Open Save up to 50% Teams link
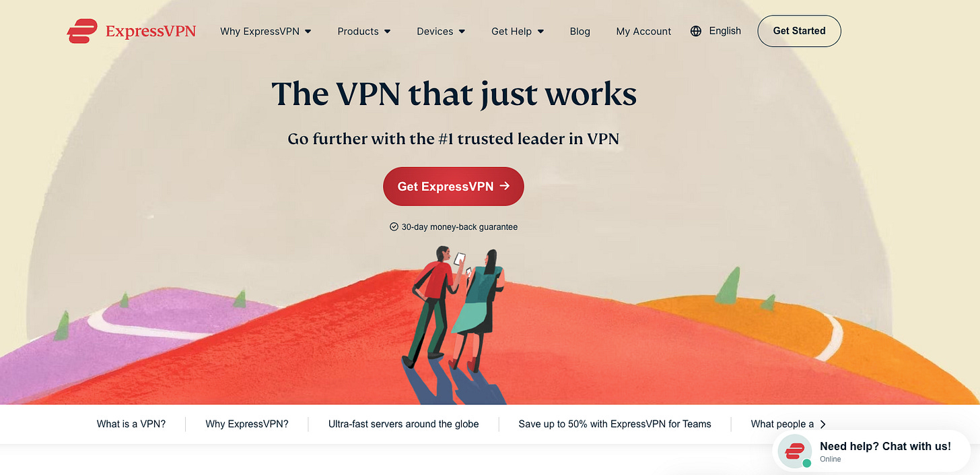980x475 pixels. click(x=615, y=424)
